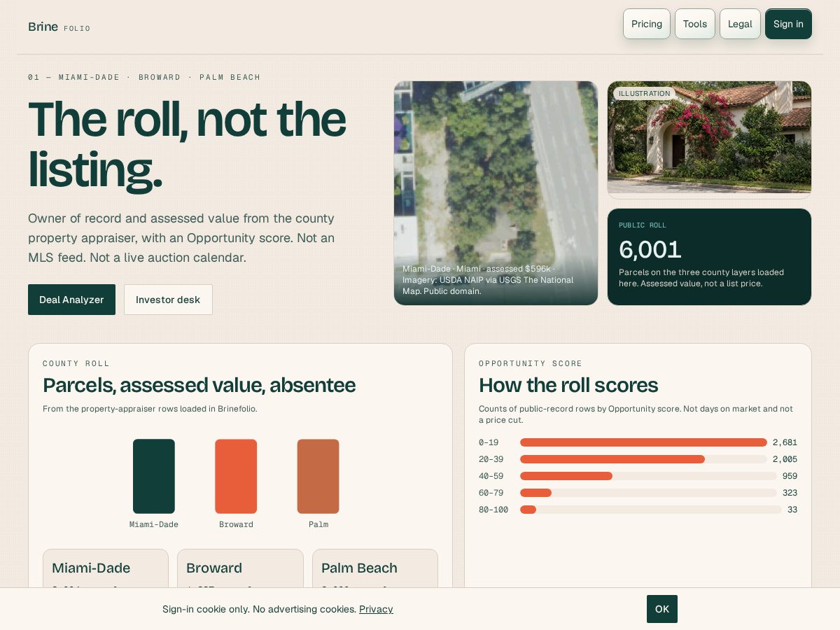Image resolution: width=840 pixels, height=630 pixels.
Task: Select the imagery credit caption
Action: click(488, 280)
